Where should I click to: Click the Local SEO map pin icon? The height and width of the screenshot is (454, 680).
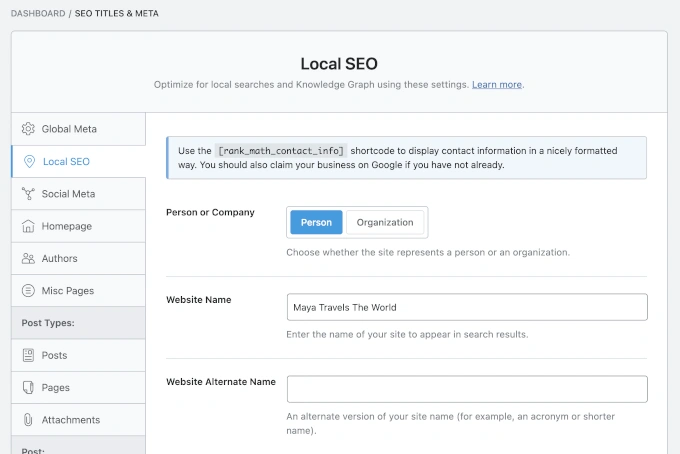[x=29, y=161]
